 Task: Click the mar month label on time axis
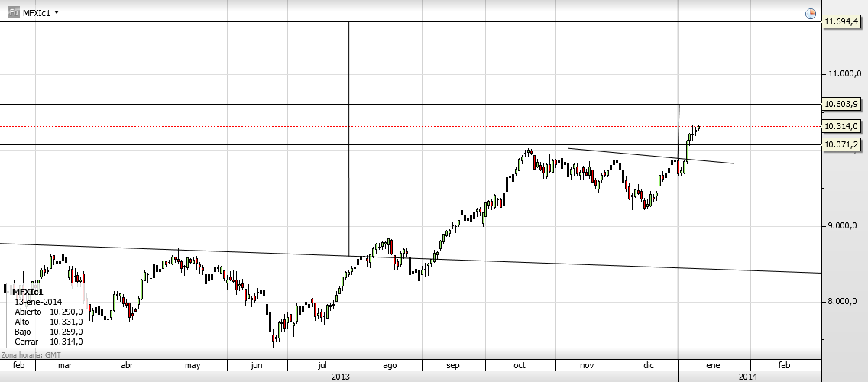tap(65, 365)
